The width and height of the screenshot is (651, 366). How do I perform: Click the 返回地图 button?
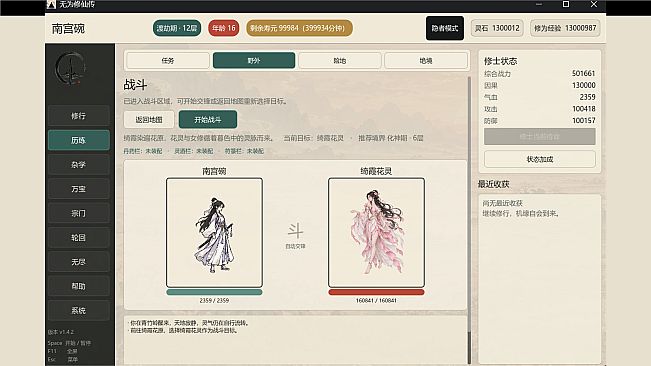[x=149, y=120]
